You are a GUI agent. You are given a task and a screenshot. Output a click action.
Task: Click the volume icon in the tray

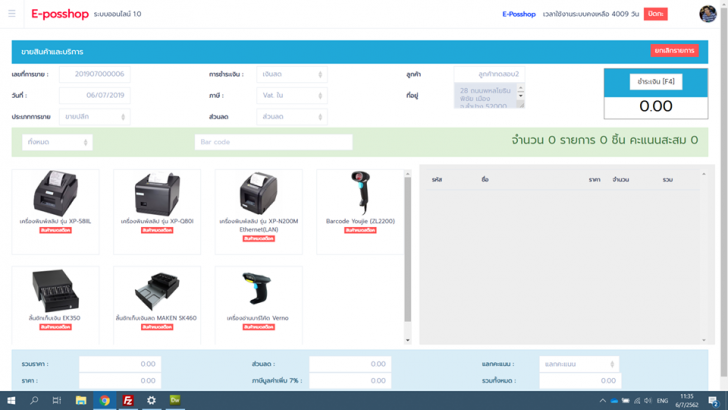[648, 401]
